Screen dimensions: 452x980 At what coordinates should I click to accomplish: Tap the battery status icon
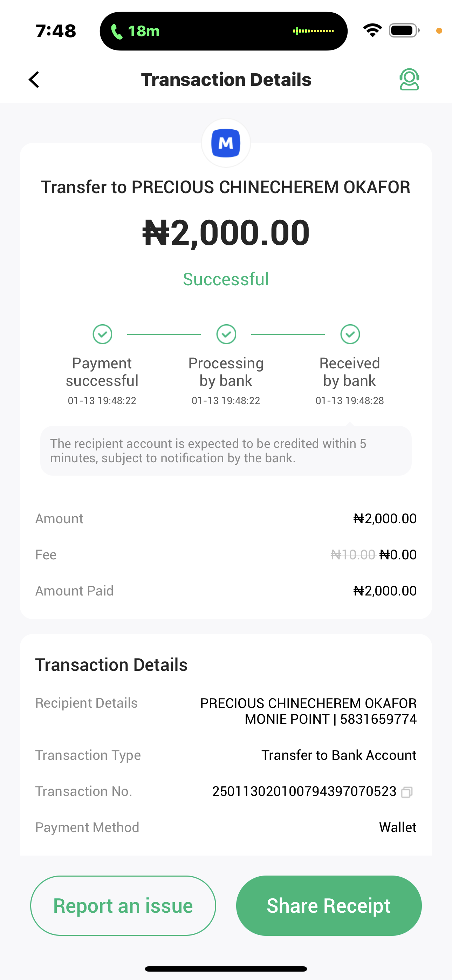[404, 30]
